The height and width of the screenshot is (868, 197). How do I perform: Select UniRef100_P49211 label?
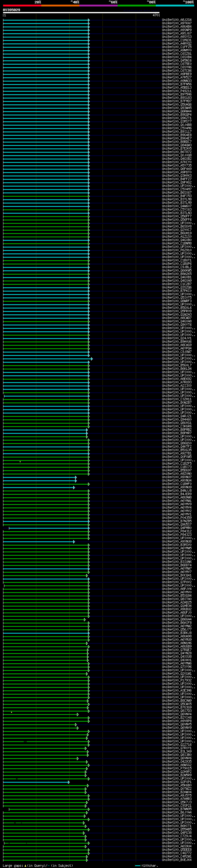click(x=177, y=91)
